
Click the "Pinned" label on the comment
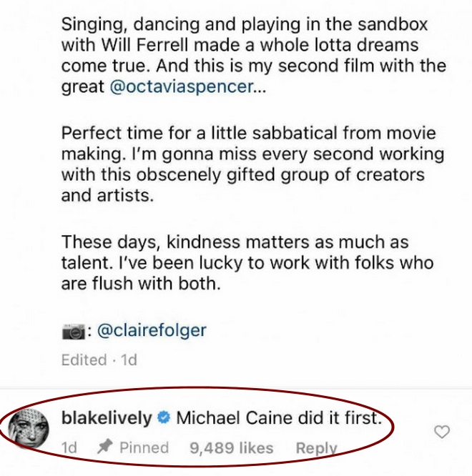pos(144,448)
